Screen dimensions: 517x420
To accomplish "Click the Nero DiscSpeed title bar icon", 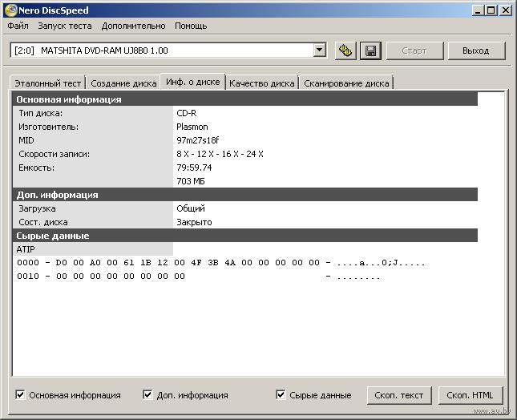I will coord(11,10).
